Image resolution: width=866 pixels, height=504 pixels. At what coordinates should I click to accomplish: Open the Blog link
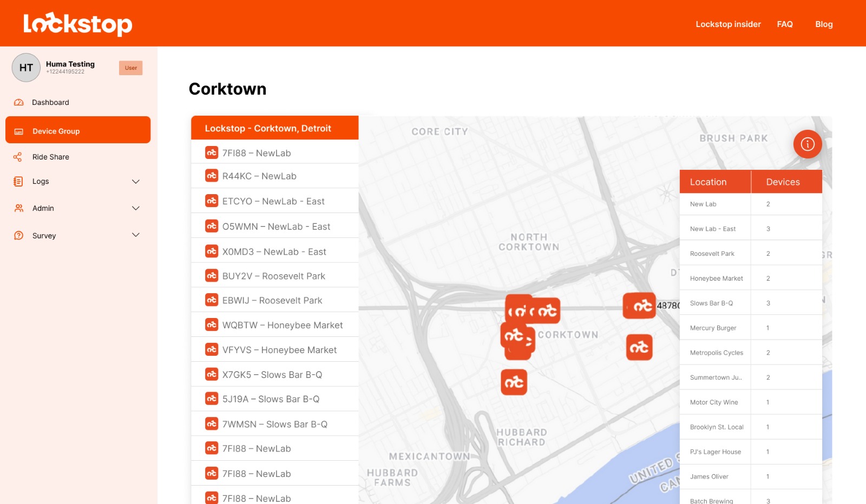[824, 24]
